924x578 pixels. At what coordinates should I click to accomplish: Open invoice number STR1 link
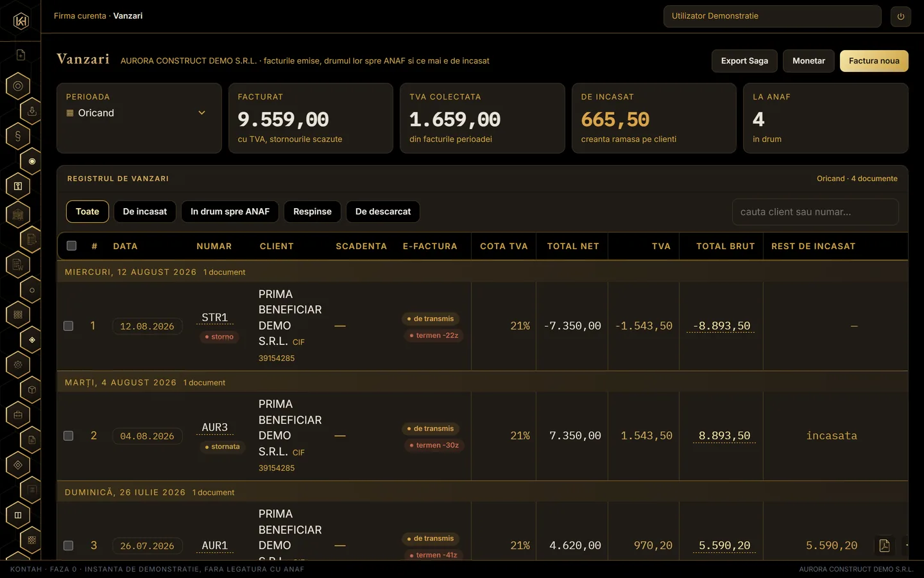point(214,318)
